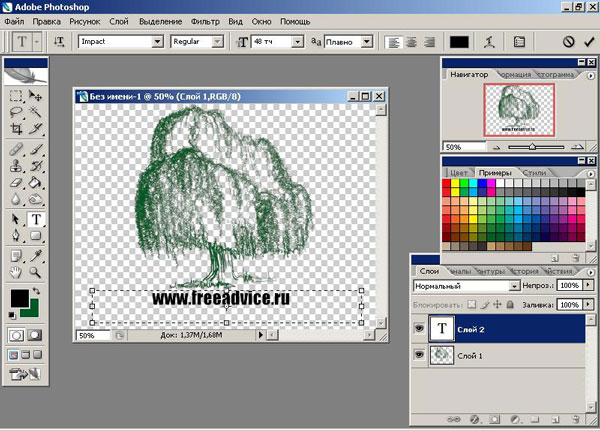Click the foreground color swatch
The width and height of the screenshot is (600, 431).
point(20,298)
